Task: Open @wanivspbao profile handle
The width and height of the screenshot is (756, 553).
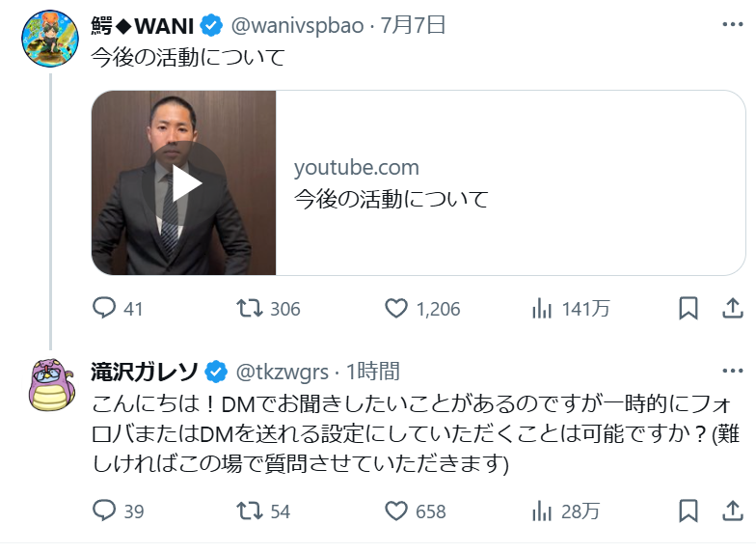Action: [x=297, y=25]
